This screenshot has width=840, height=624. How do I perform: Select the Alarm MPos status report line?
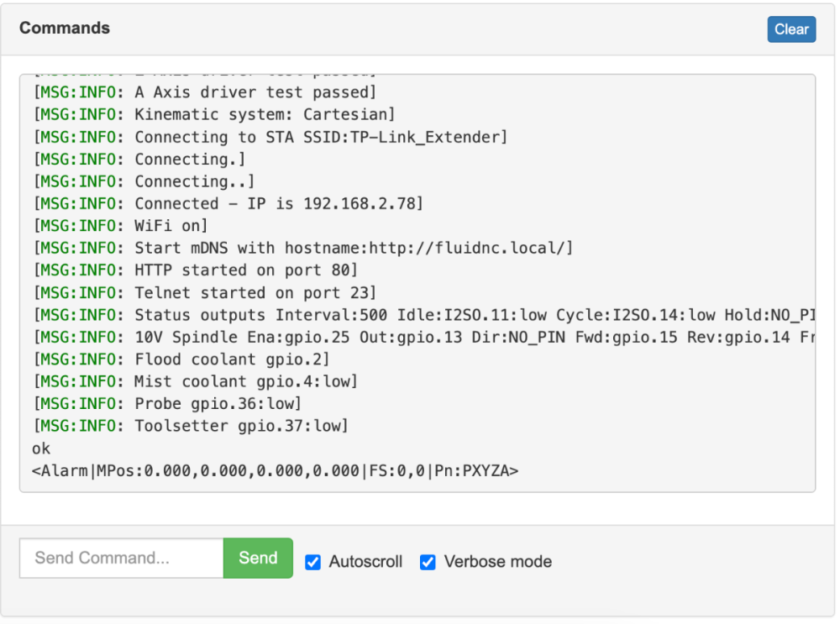click(276, 470)
